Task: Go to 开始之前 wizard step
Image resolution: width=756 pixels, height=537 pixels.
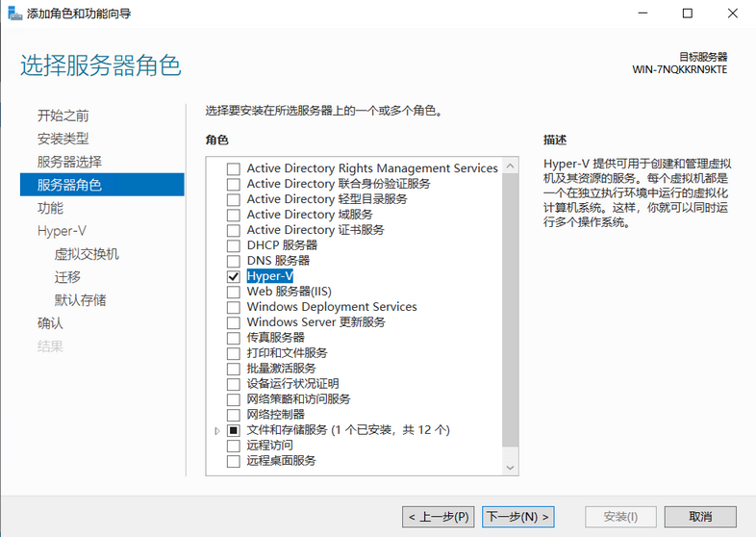Action: click(63, 115)
